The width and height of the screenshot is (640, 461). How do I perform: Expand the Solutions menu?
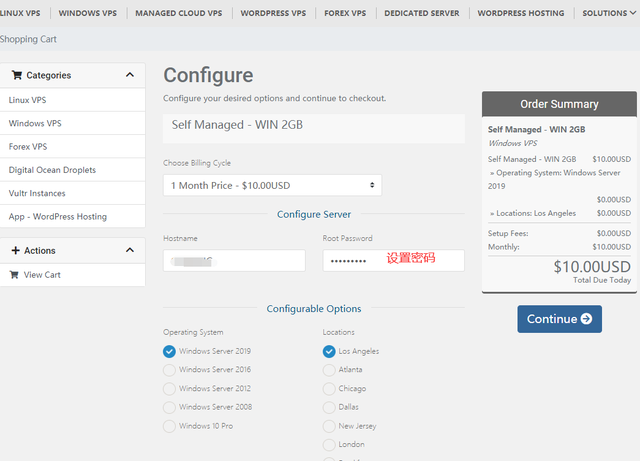click(x=609, y=13)
